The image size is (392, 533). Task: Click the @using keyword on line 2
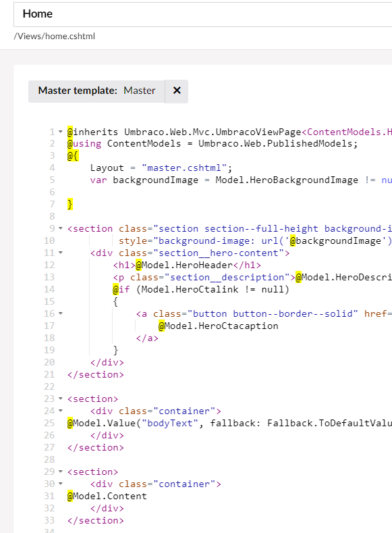[84, 144]
